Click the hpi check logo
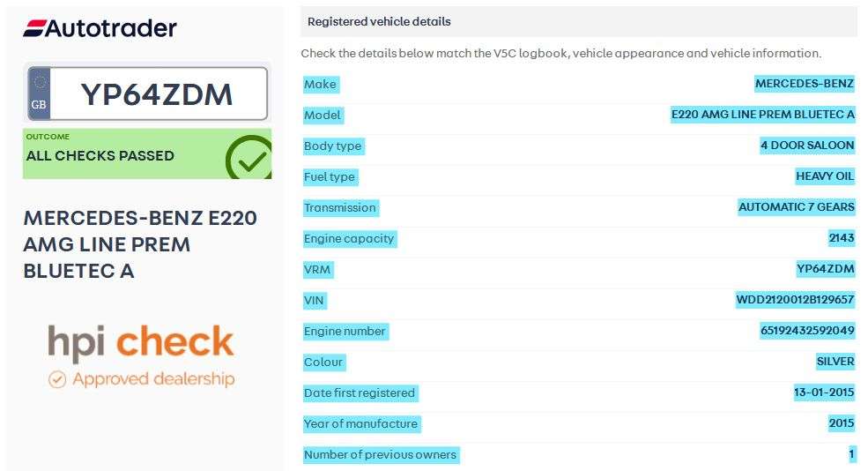 pos(141,342)
